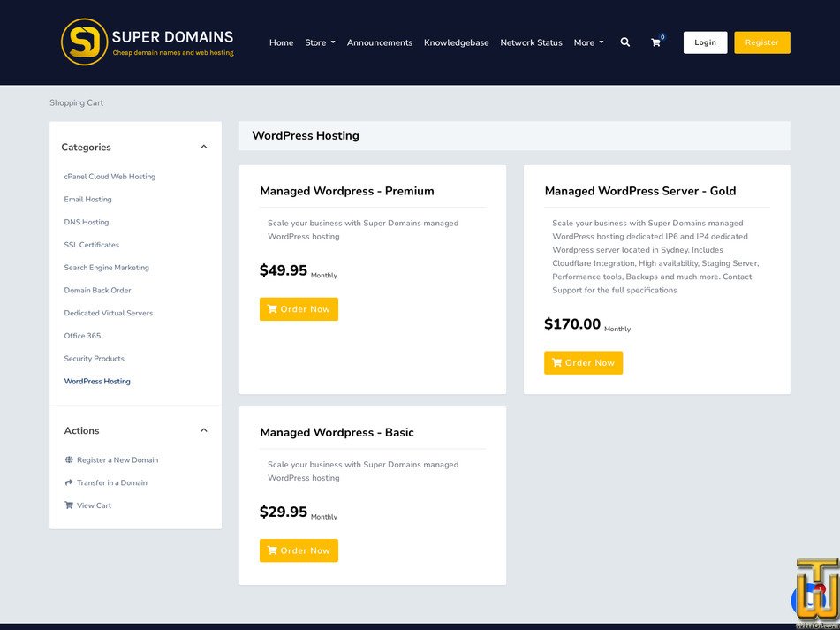This screenshot has height=630, width=840.
Task: Expand the Store dropdown menu
Action: click(x=320, y=42)
